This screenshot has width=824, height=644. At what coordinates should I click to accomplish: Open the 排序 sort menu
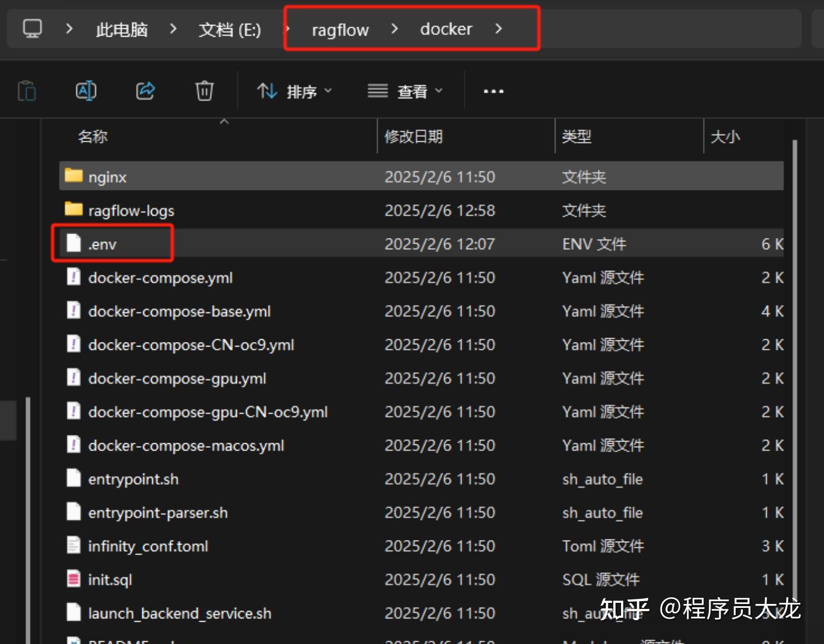coord(295,91)
